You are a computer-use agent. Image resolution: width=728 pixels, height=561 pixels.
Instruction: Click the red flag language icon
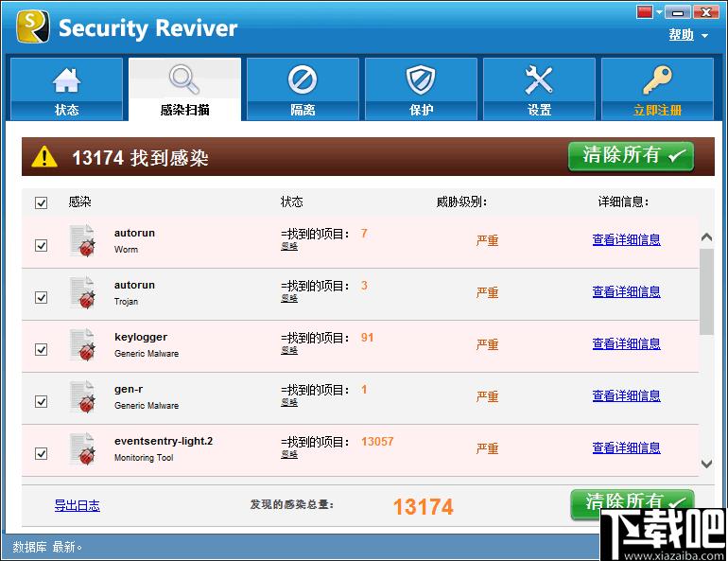pos(645,11)
